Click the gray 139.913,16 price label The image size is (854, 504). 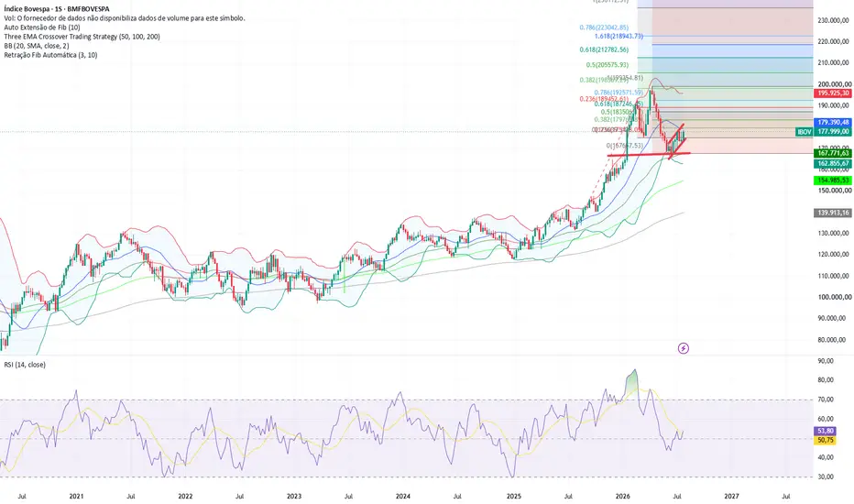point(832,213)
